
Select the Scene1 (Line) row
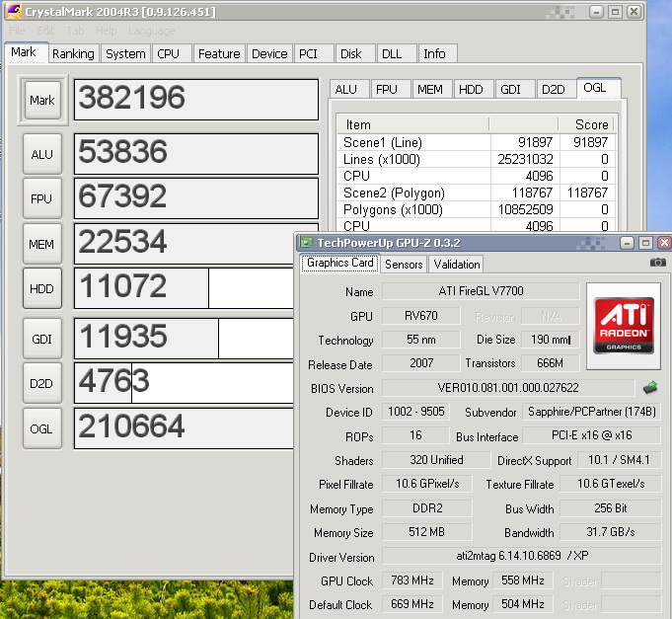pos(477,142)
